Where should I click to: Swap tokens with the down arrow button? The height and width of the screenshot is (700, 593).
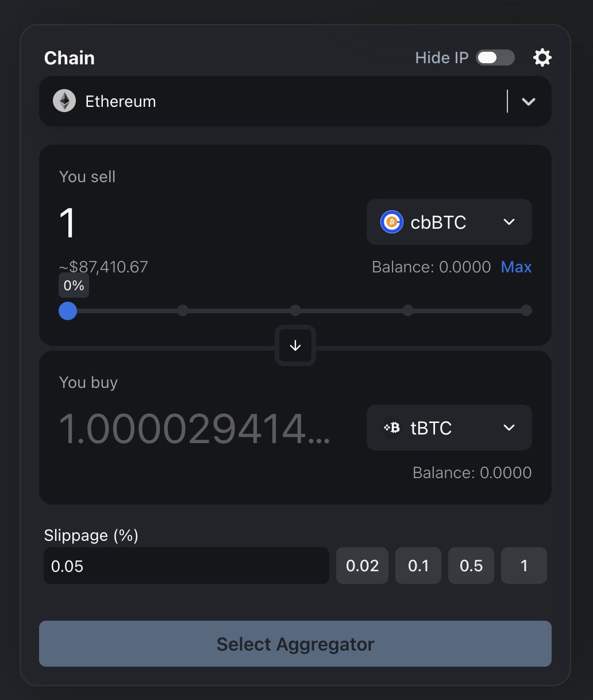(295, 345)
